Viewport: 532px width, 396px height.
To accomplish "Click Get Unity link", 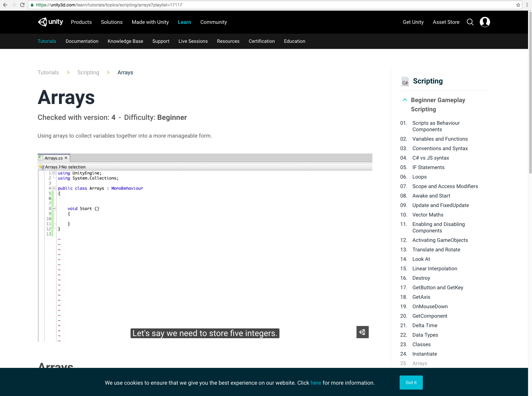I will (413, 22).
